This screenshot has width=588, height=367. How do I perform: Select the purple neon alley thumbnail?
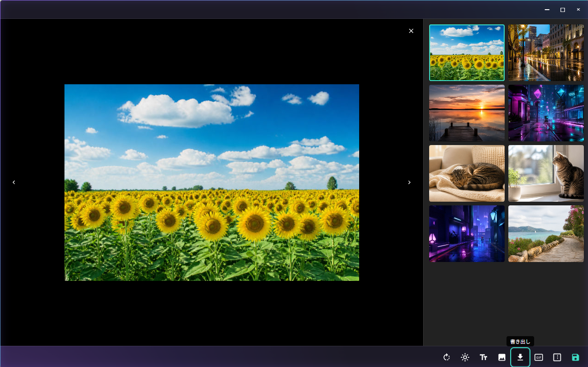point(467,233)
